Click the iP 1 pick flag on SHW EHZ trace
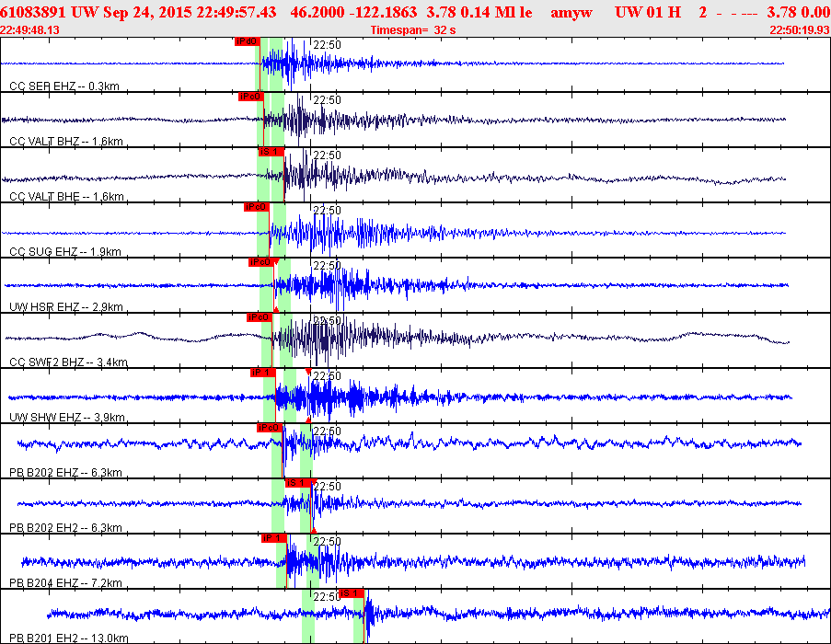This screenshot has height=644, width=831. (x=263, y=373)
